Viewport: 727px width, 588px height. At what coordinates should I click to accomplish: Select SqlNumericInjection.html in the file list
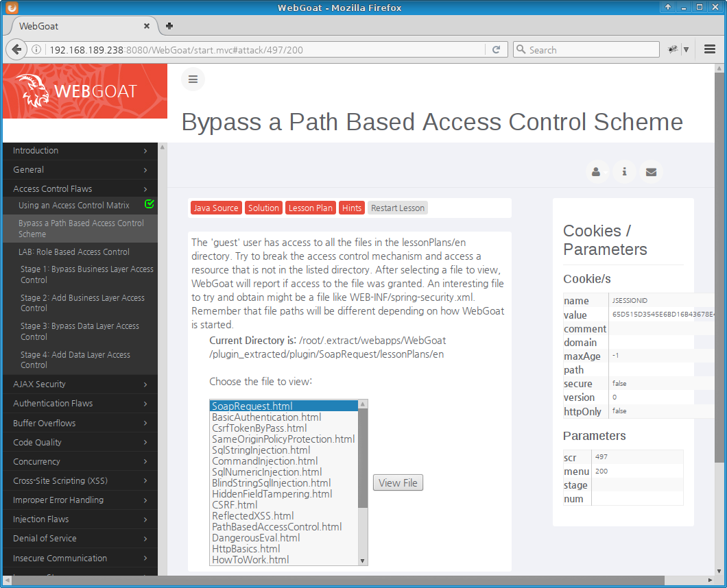click(284, 471)
